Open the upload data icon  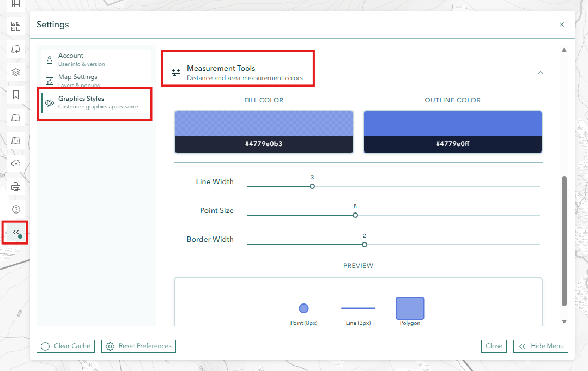[15, 163]
